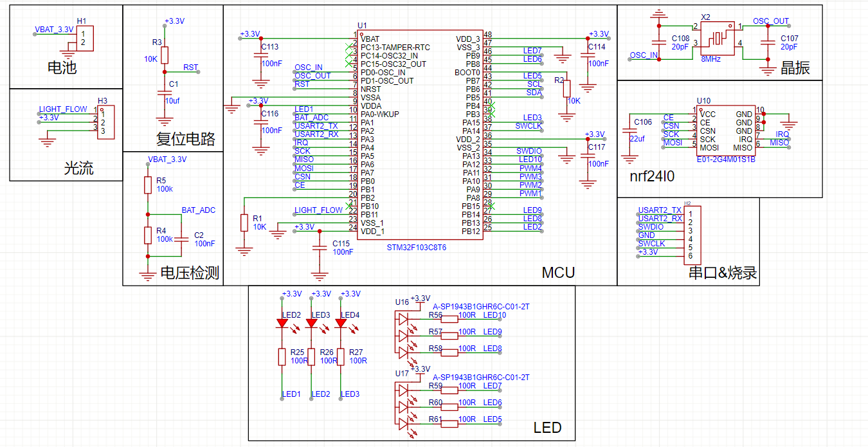This screenshot has width=868, height=447.
Task: Click the NRST pin label on U1
Action: 371,89
